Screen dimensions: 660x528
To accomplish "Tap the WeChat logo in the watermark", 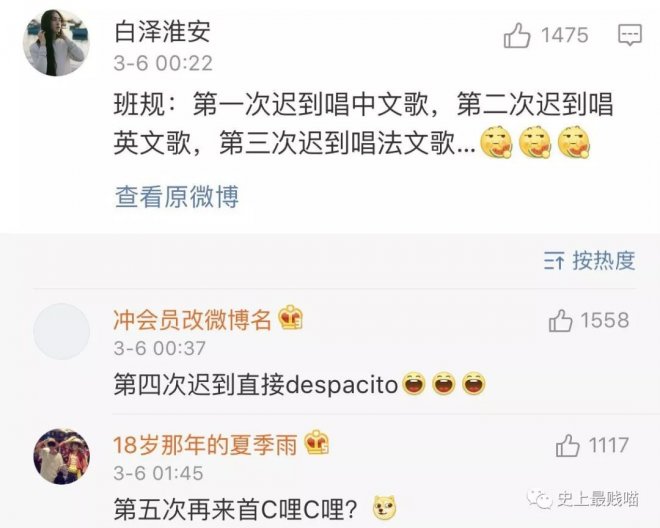I will 540,499.
